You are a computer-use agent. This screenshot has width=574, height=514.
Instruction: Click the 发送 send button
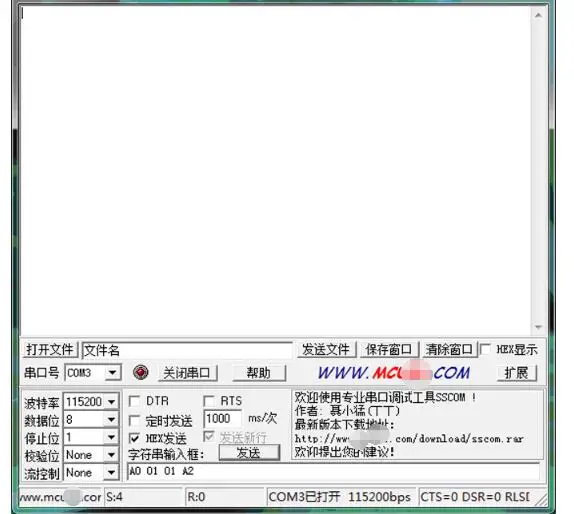point(249,453)
